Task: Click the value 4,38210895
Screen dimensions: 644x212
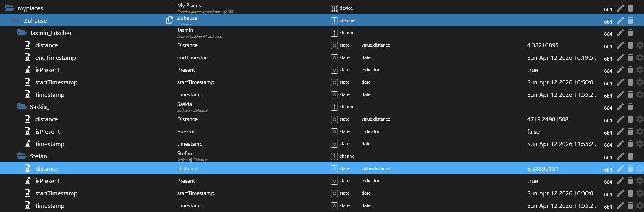Action: coord(543,45)
